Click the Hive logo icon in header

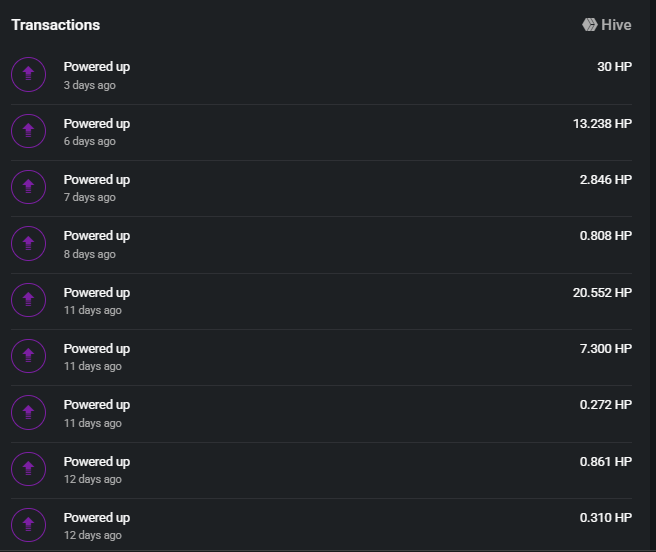(x=589, y=25)
